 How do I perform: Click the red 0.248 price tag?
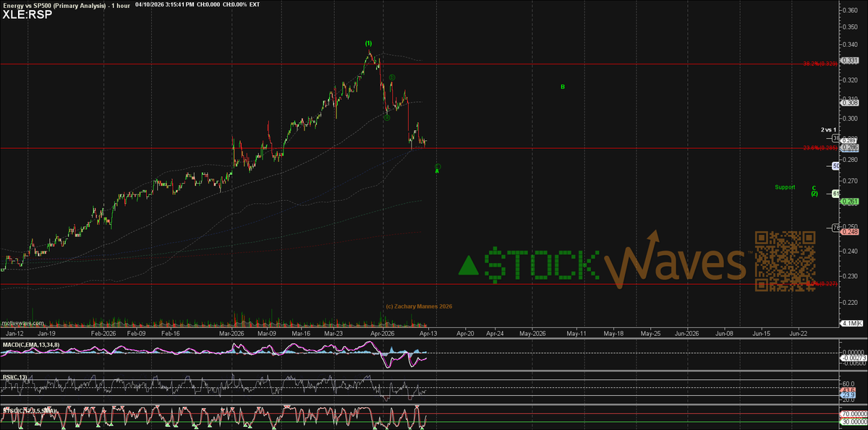[x=851, y=231]
